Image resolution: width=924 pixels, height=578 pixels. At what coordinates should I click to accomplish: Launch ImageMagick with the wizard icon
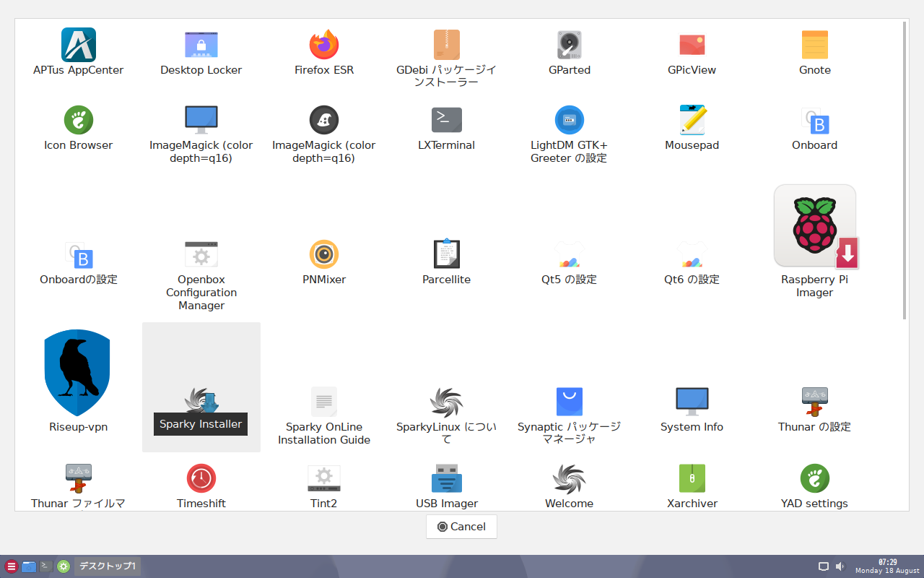pos(324,134)
